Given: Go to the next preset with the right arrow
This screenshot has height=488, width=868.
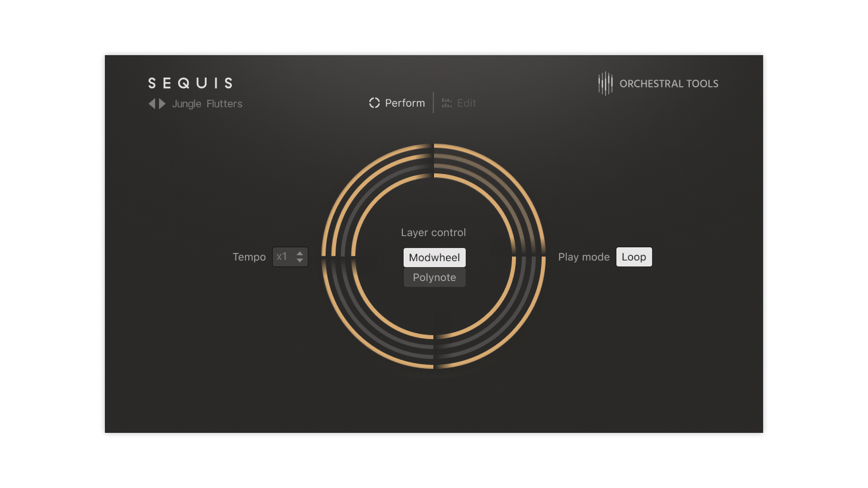Looking at the screenshot, I should click(162, 104).
